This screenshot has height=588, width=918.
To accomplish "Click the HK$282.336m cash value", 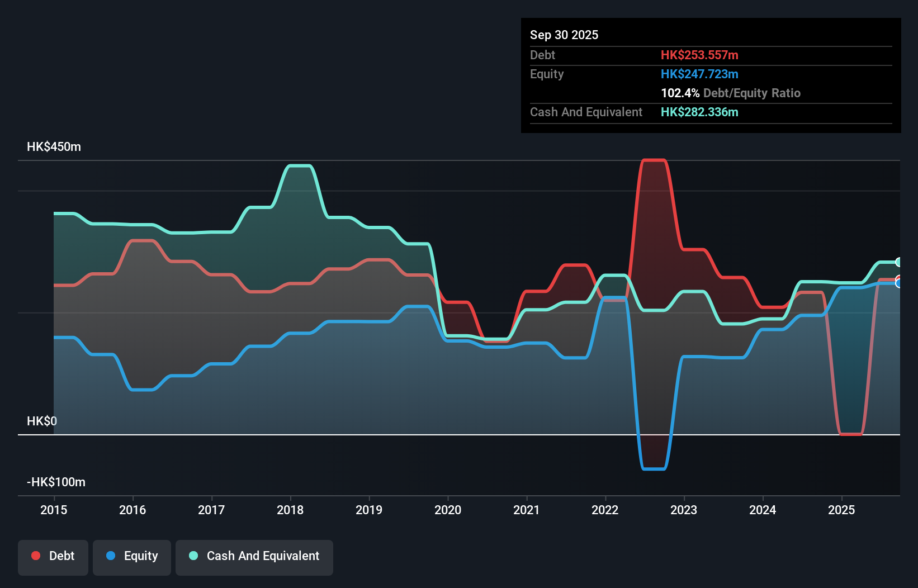I will (699, 112).
